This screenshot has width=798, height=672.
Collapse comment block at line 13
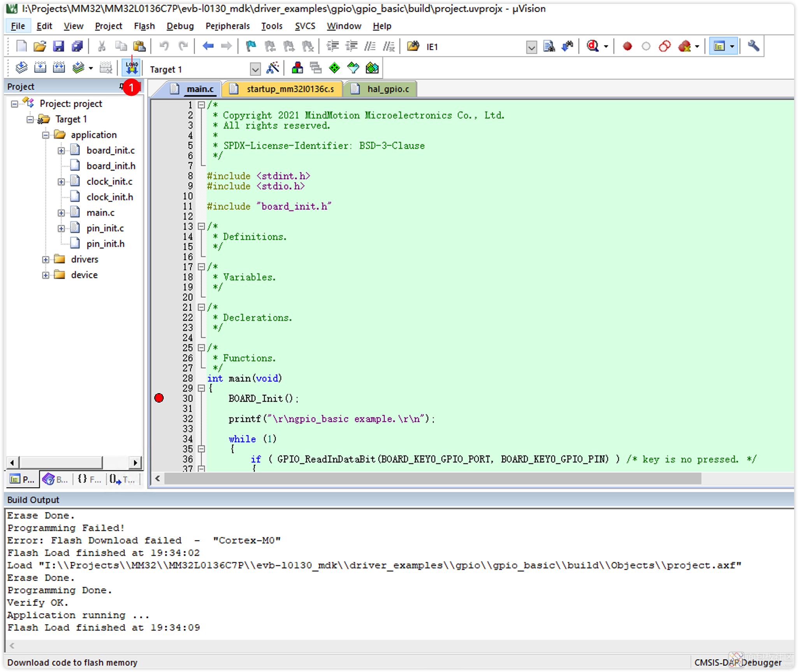pos(201,226)
